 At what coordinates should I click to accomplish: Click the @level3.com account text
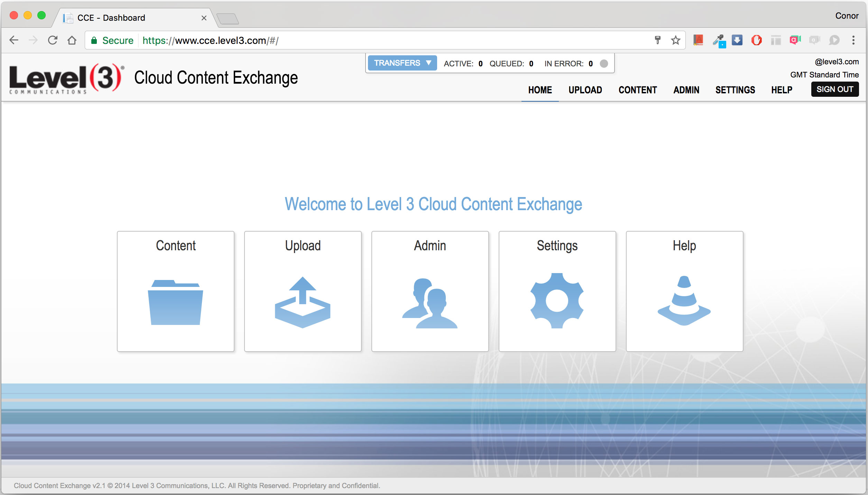(837, 62)
